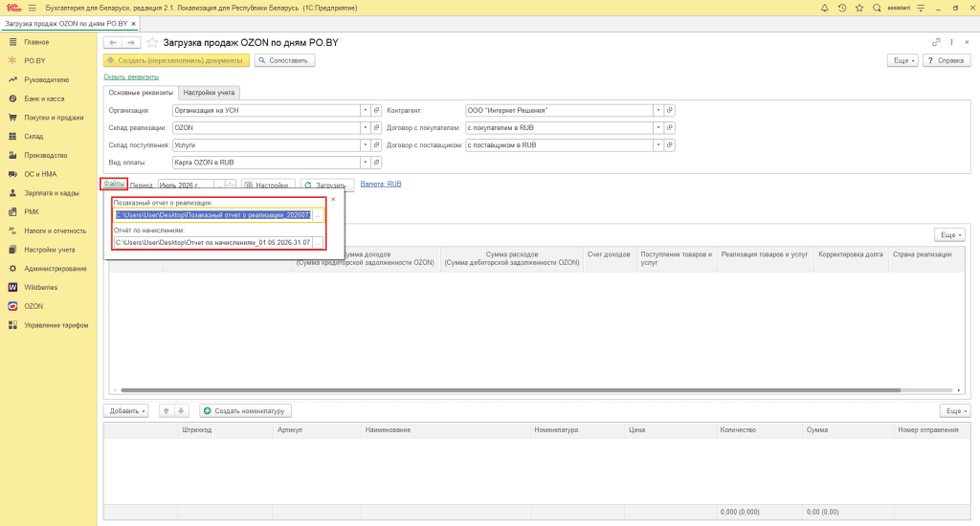Go back with the left arrow
The image size is (980, 526).
[113, 42]
